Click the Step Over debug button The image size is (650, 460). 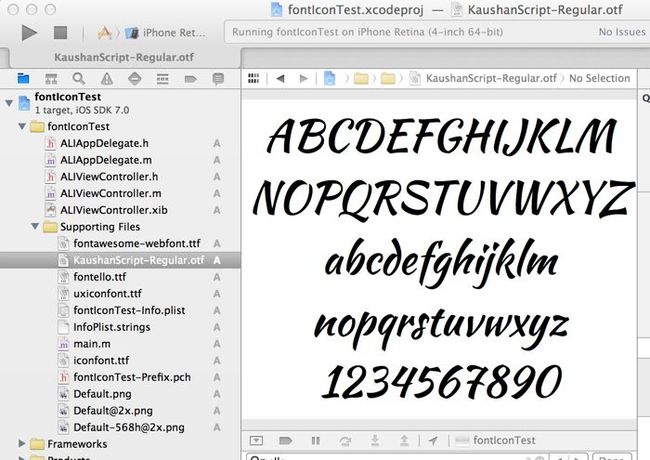(x=345, y=441)
